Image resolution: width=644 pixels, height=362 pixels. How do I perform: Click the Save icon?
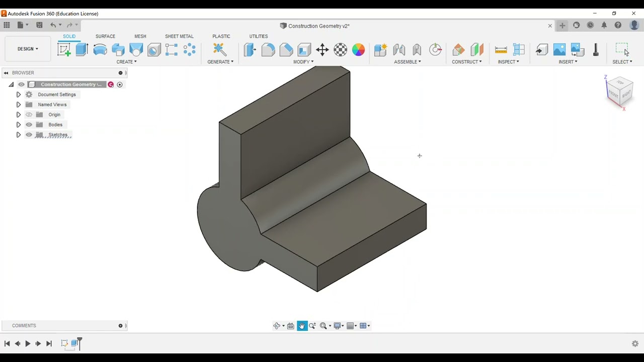39,25
